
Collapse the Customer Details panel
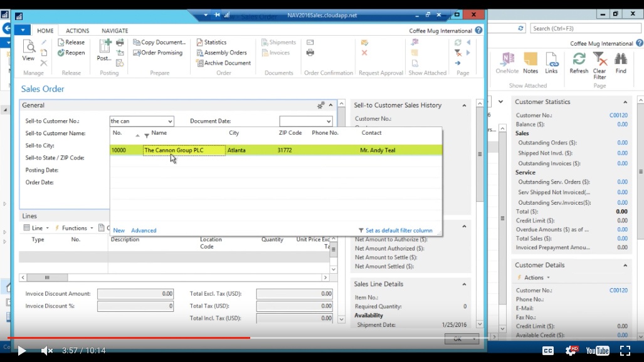pos(625,265)
